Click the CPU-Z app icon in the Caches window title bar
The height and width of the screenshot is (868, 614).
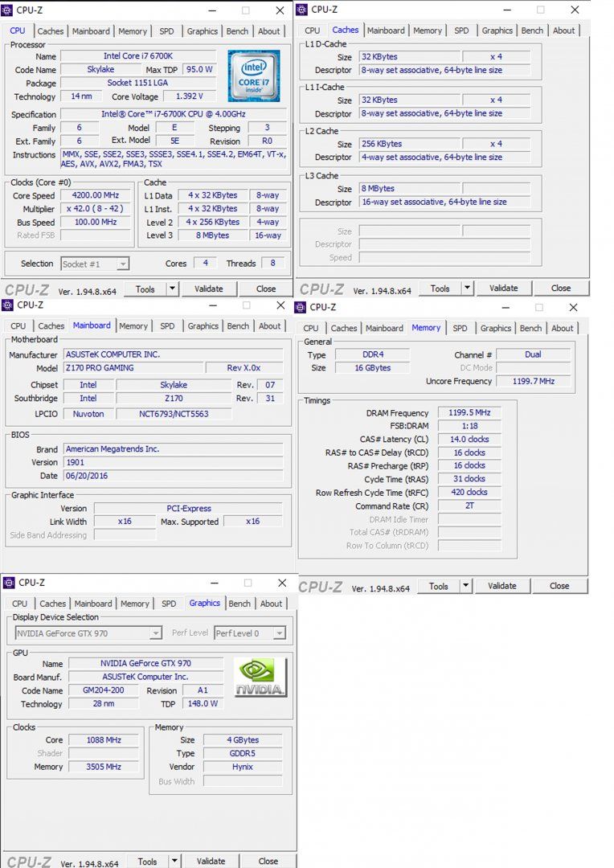tap(301, 10)
